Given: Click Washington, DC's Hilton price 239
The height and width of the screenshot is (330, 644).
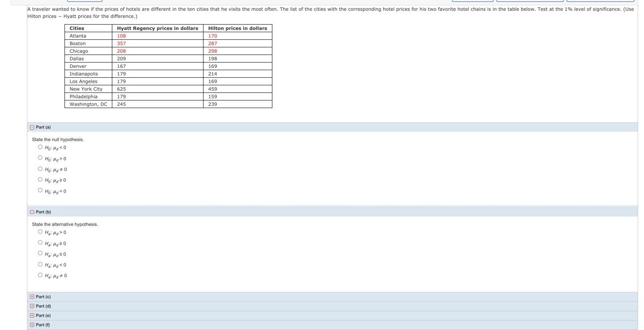Looking at the screenshot, I should click(x=238, y=104).
